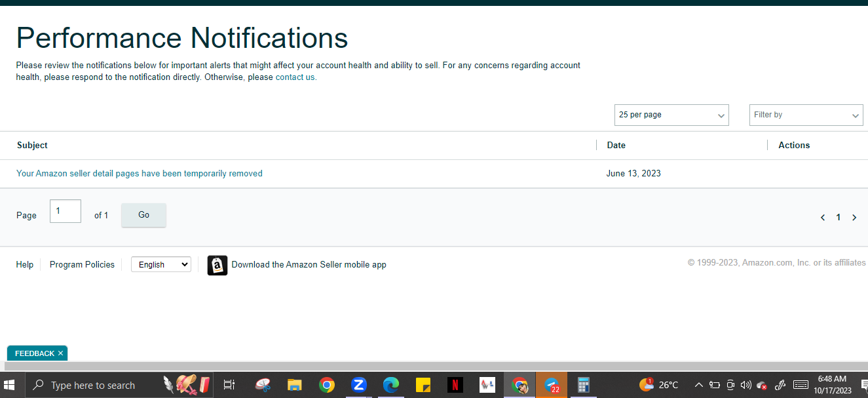Click the Date column header
Image resolution: width=868 pixels, height=398 pixels.
coord(616,146)
